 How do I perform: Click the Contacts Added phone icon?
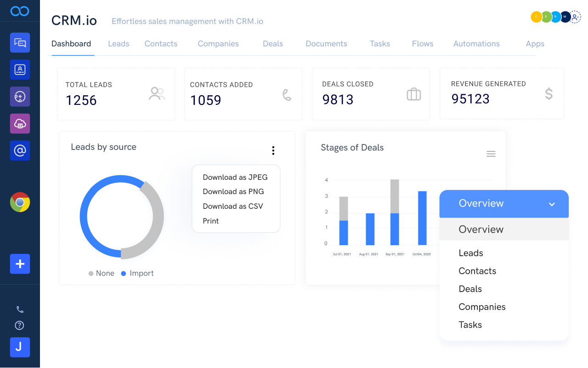(287, 95)
